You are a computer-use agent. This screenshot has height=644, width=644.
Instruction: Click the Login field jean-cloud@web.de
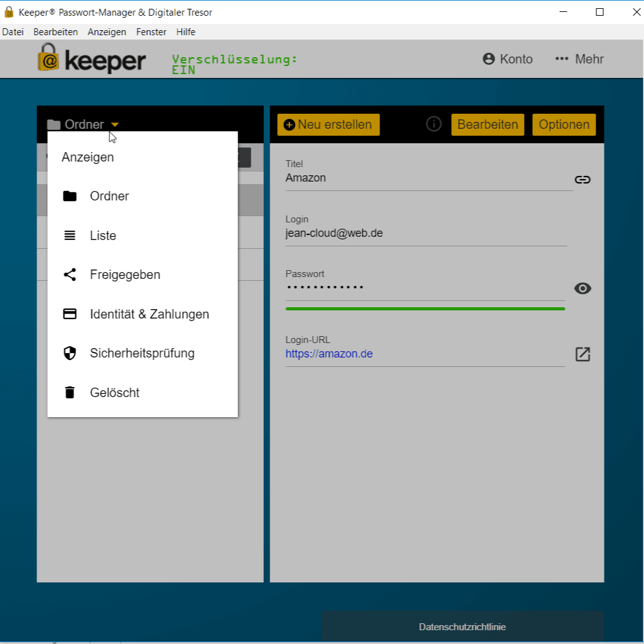click(x=426, y=233)
